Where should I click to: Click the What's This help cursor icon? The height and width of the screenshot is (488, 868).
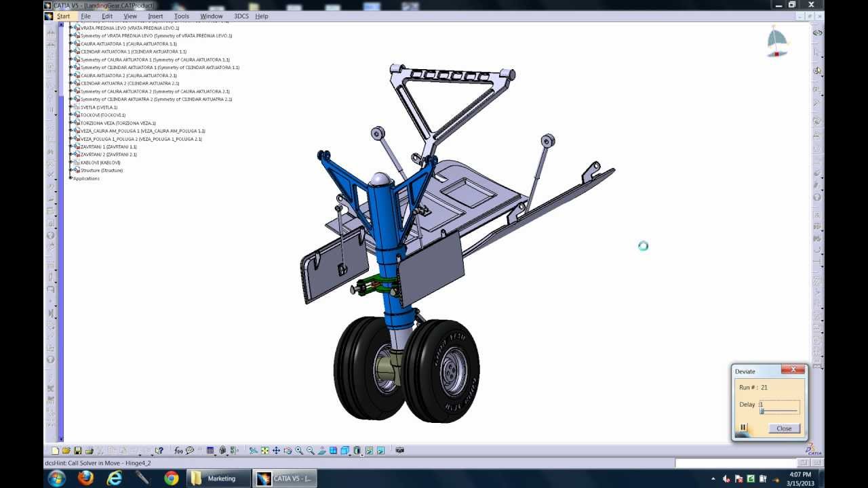click(159, 450)
